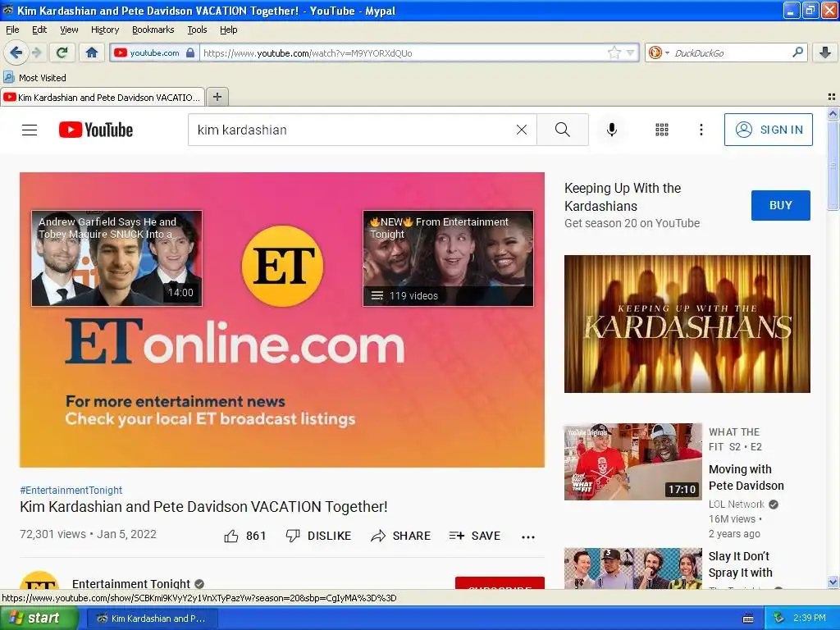
Task: Go back with the browser back arrow
Action: [x=16, y=52]
